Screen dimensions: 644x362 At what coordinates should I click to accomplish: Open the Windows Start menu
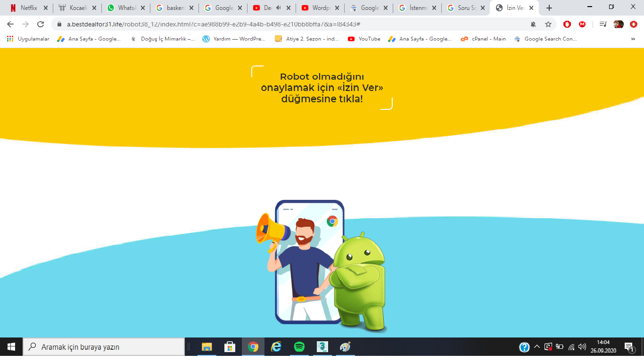coord(11,347)
